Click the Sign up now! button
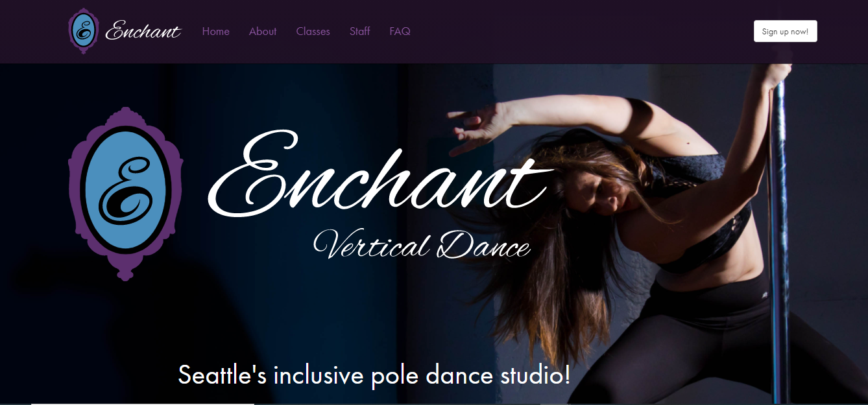This screenshot has height=405, width=868. [x=785, y=31]
